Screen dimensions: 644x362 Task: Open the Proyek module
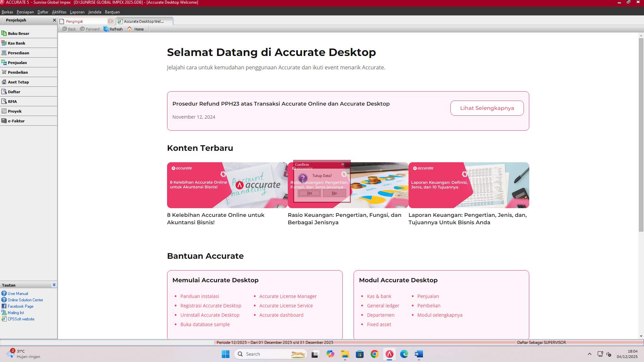pyautogui.click(x=15, y=111)
